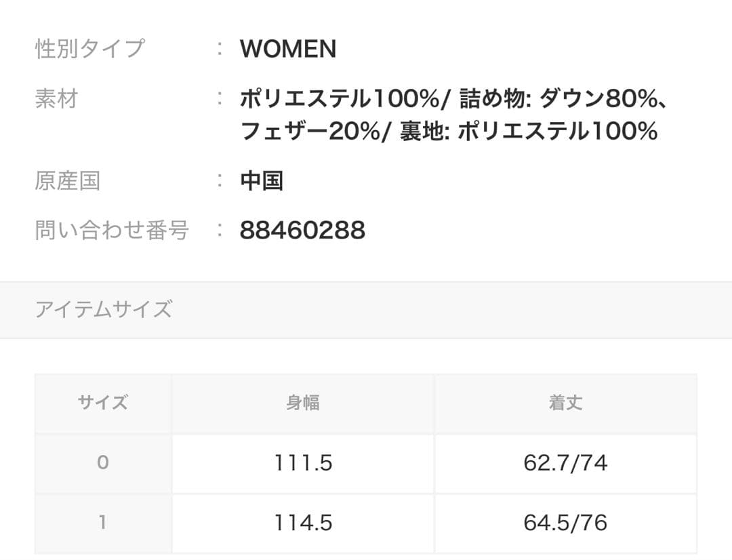Select the ダウン80% material text line

[x=454, y=99]
